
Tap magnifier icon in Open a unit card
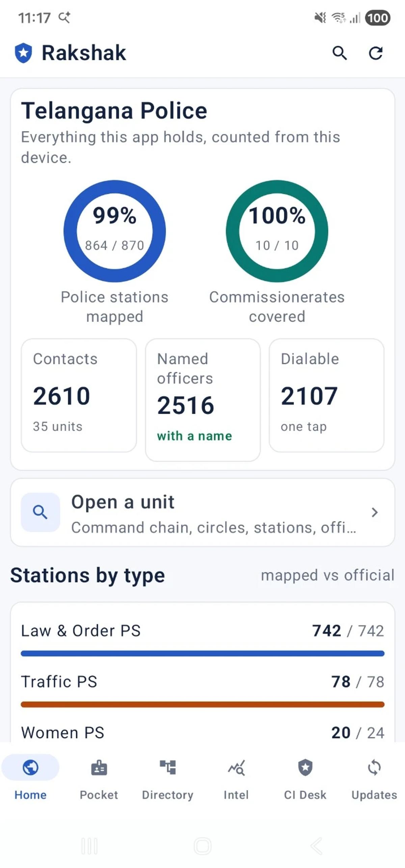click(x=40, y=512)
